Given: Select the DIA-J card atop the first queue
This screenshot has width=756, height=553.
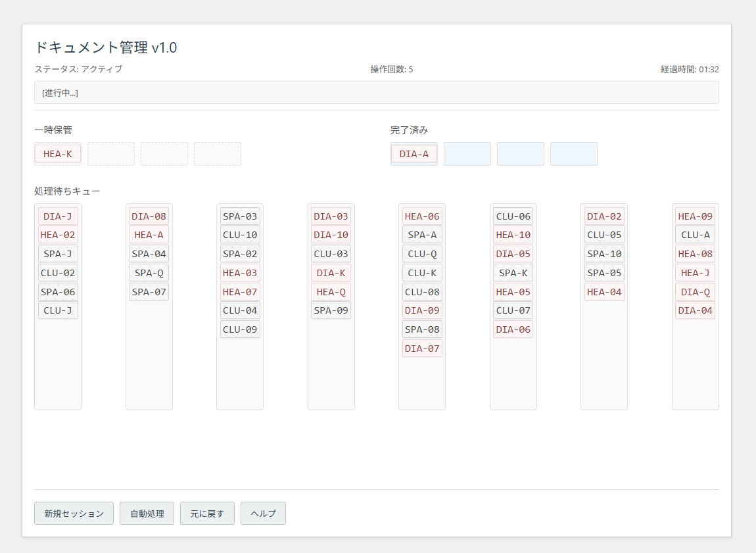Looking at the screenshot, I should 57,215.
